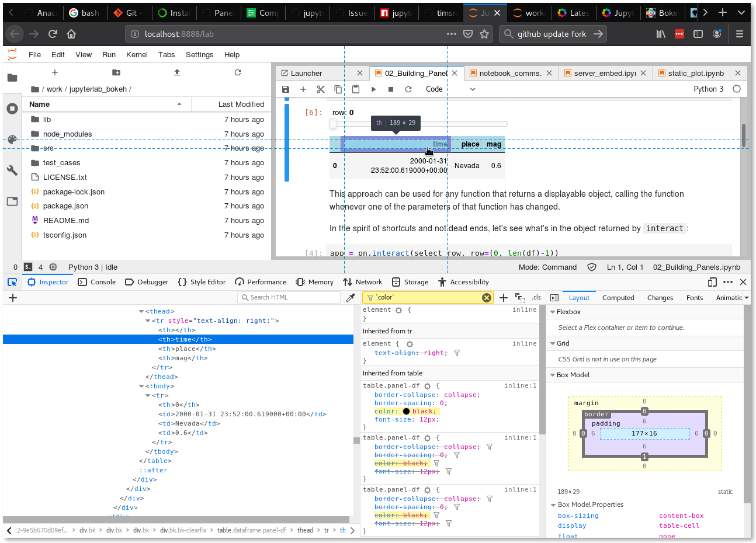Run the selected cell with the play icon
The width and height of the screenshot is (756, 543).
pyautogui.click(x=373, y=89)
